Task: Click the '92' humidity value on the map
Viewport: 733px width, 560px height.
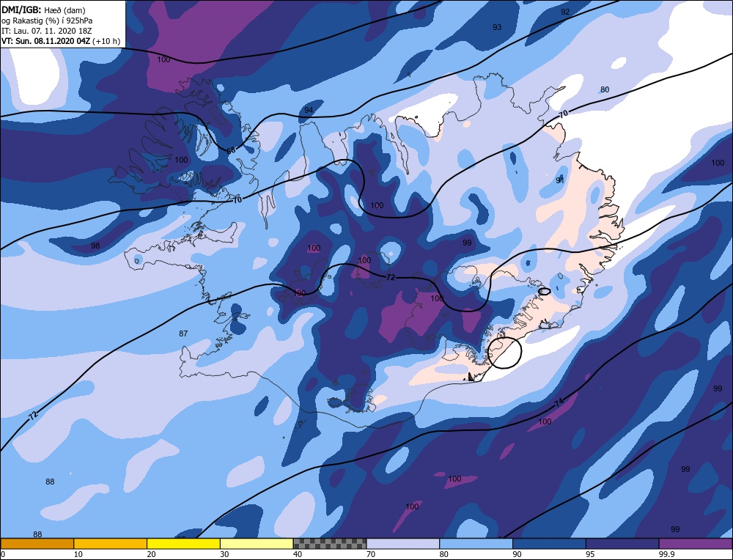Action: click(x=565, y=12)
